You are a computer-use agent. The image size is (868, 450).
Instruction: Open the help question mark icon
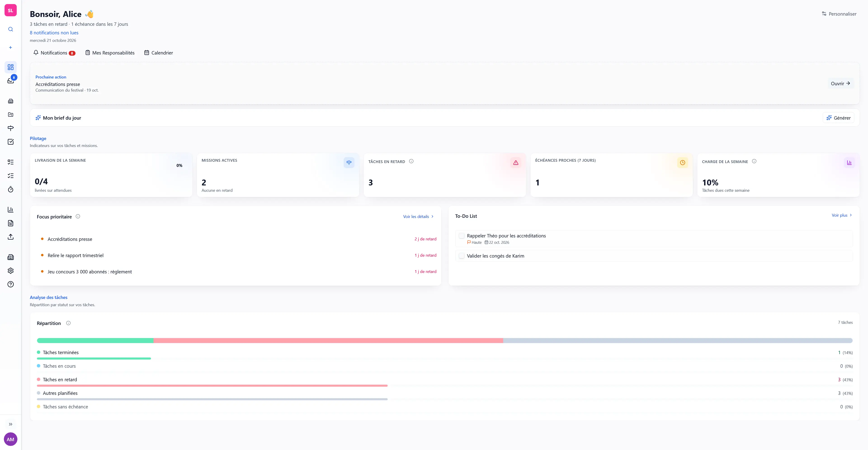click(10, 284)
